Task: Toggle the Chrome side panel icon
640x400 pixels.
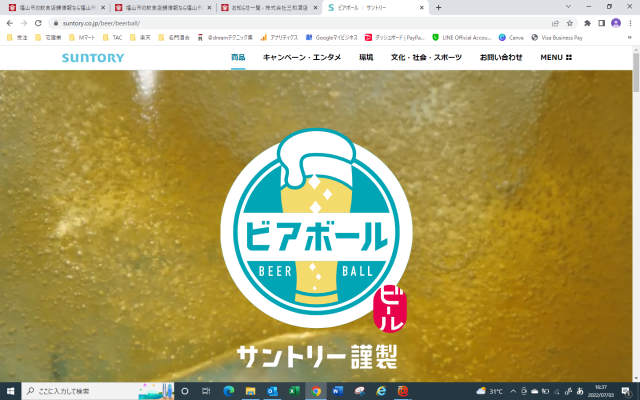Action: 601,23
